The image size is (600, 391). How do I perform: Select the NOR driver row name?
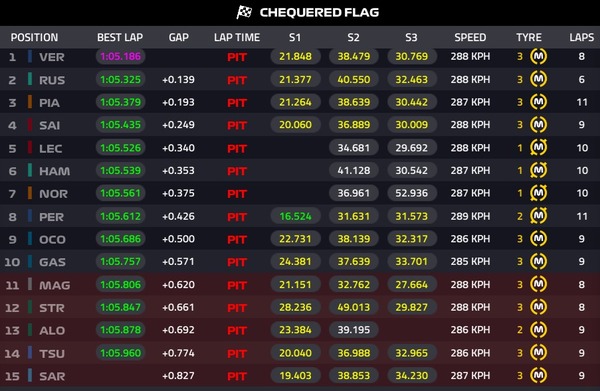[x=53, y=194]
